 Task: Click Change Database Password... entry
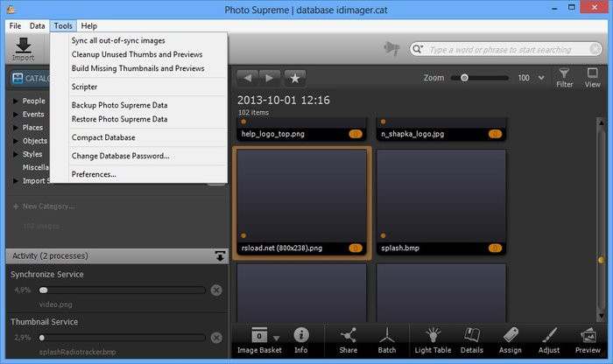[120, 156]
